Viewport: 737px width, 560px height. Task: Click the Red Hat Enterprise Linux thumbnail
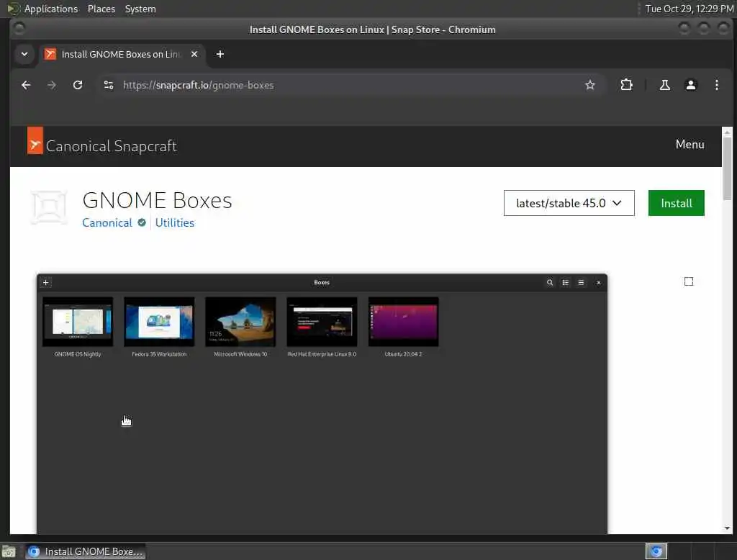click(322, 322)
